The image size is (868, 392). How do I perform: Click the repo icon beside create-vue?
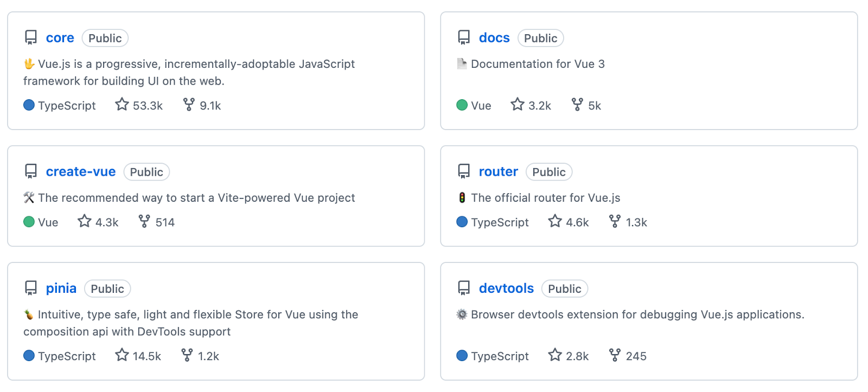[x=31, y=171]
